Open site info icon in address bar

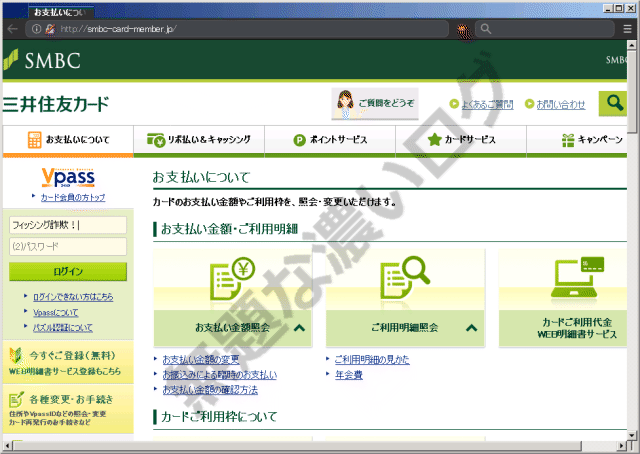36,29
